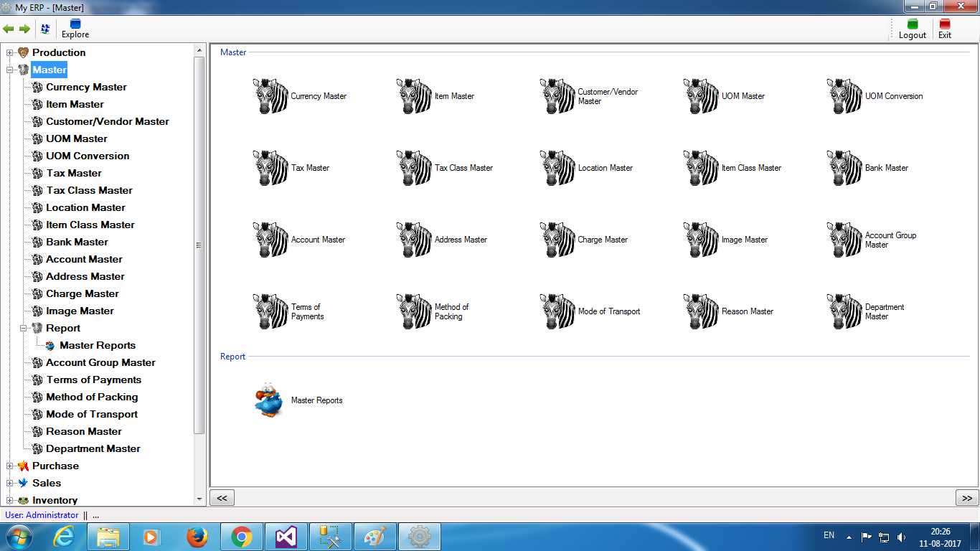This screenshot has width=980, height=551.
Task: Open Firefox from the Windows taskbar
Action: pos(197,537)
